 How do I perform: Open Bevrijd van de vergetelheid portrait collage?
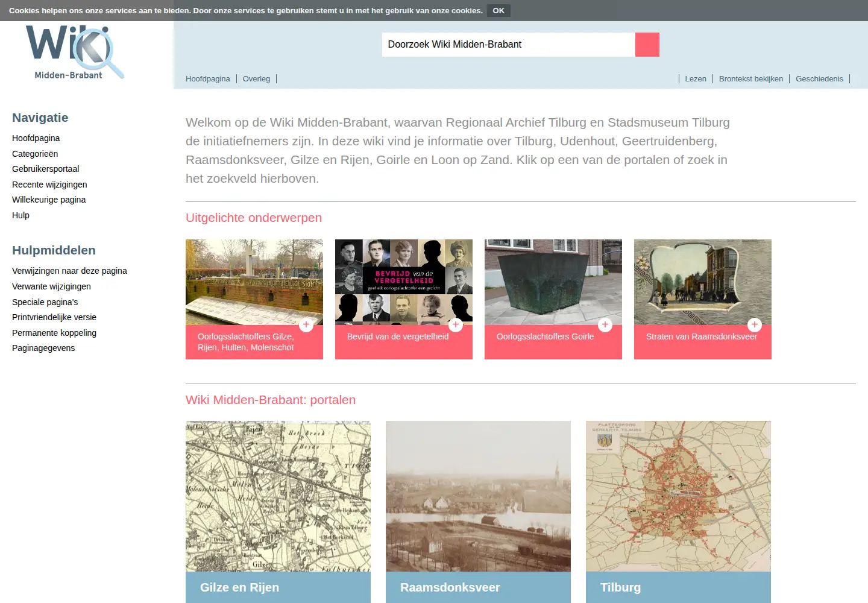click(x=404, y=282)
